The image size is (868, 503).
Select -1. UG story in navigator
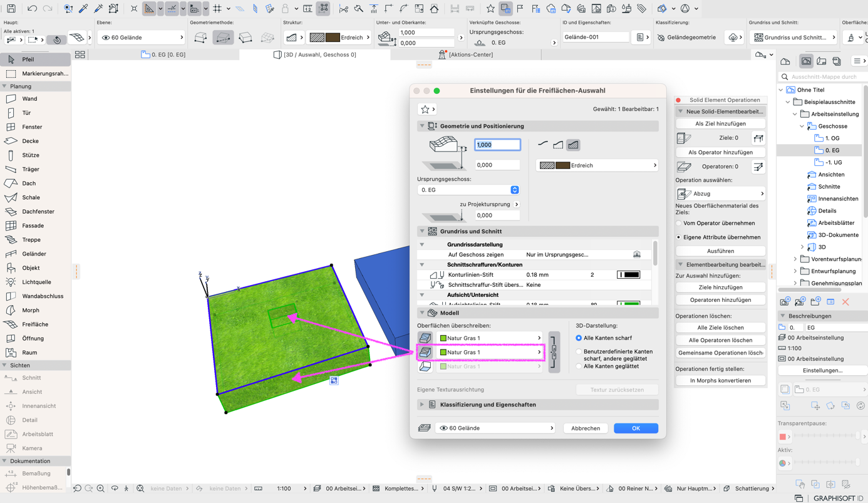pos(834,162)
